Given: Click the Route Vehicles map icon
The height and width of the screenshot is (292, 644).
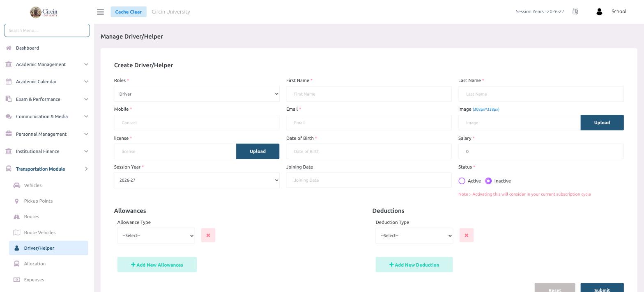Looking at the screenshot, I should click(17, 233).
